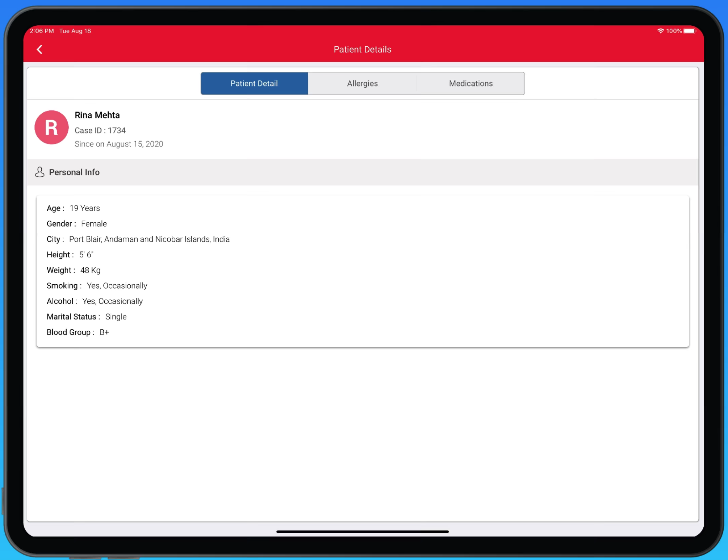This screenshot has height=560, width=728.
Task: Switch to the Allergies tab
Action: pyautogui.click(x=362, y=83)
